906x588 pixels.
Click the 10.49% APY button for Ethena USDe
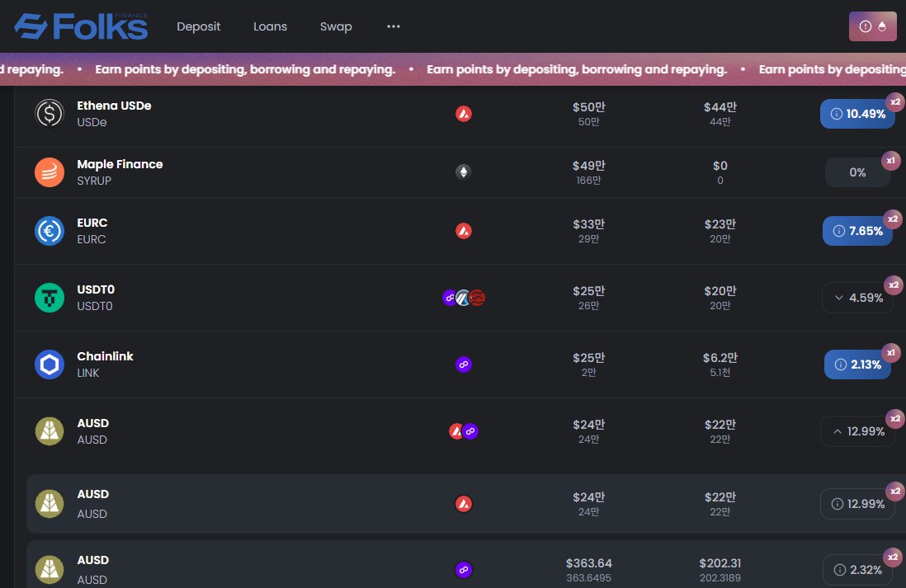point(857,114)
